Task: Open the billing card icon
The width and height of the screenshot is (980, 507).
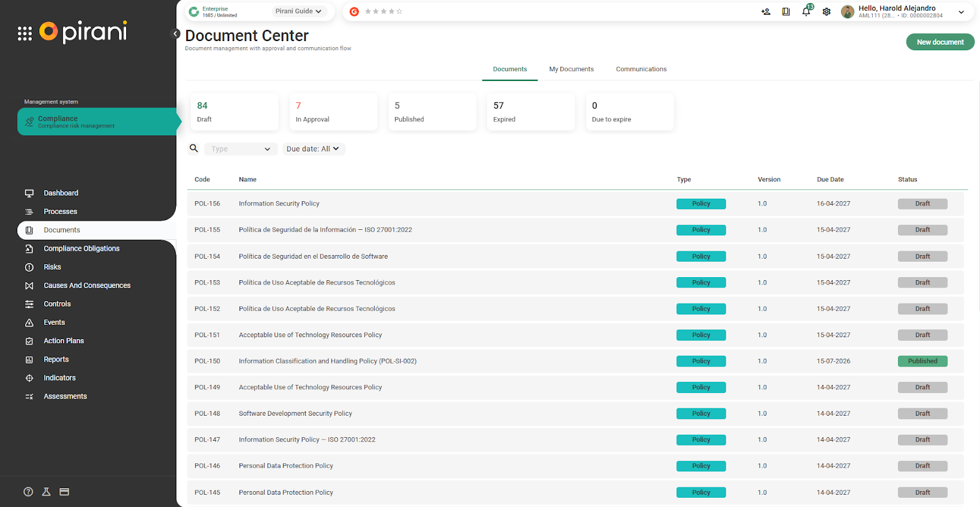Action: [64, 492]
